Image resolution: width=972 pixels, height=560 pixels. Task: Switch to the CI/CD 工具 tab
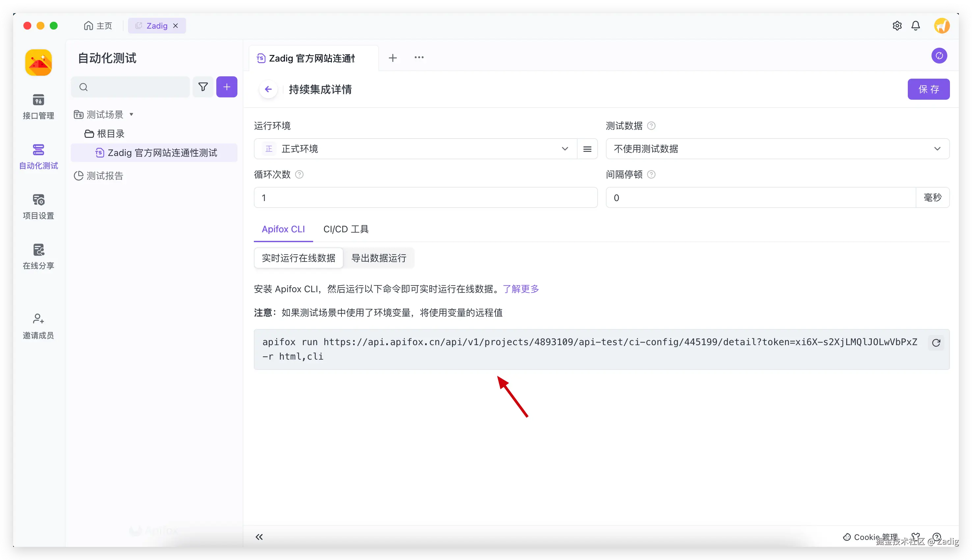point(345,229)
